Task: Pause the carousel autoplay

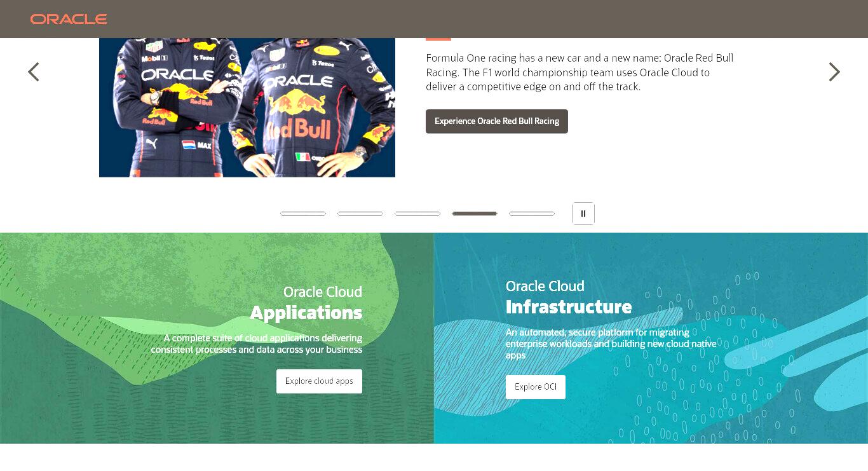Action: click(x=583, y=214)
